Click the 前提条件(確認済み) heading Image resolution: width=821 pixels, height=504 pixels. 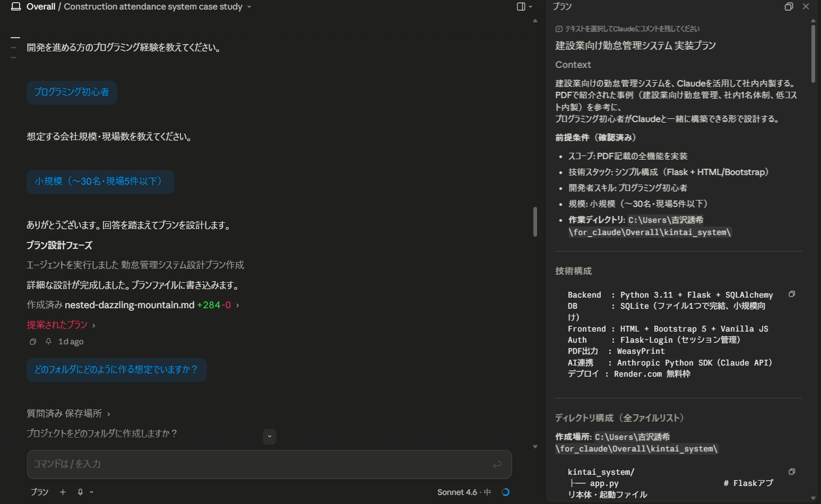[595, 137]
